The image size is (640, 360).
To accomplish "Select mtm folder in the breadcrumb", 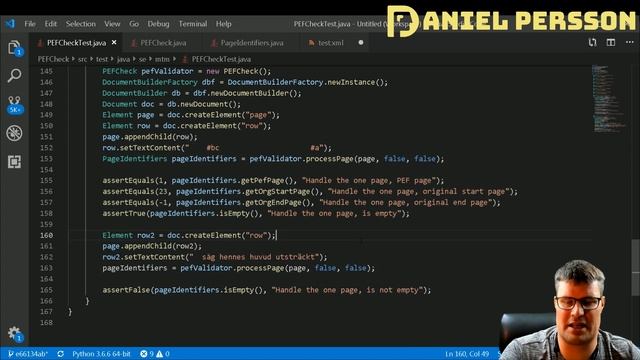I will [x=162, y=59].
